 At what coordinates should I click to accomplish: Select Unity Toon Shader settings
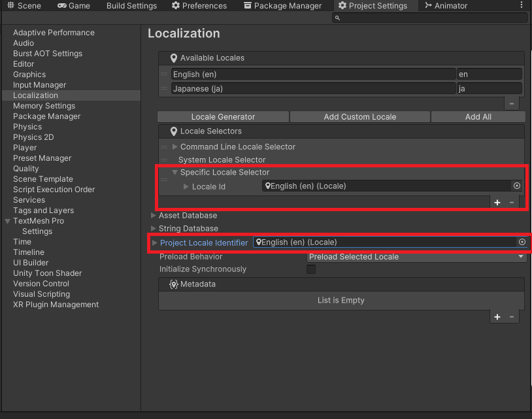[48, 273]
